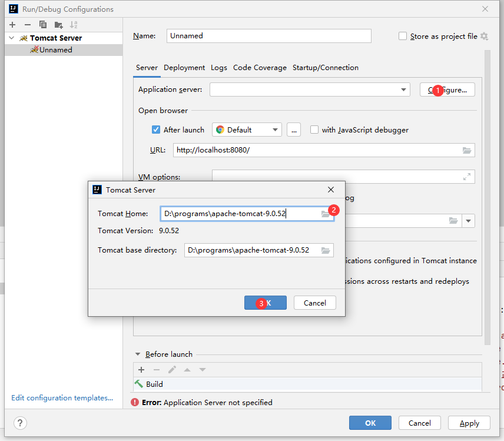Open the Logs tab
The image size is (504, 441).
(x=219, y=68)
